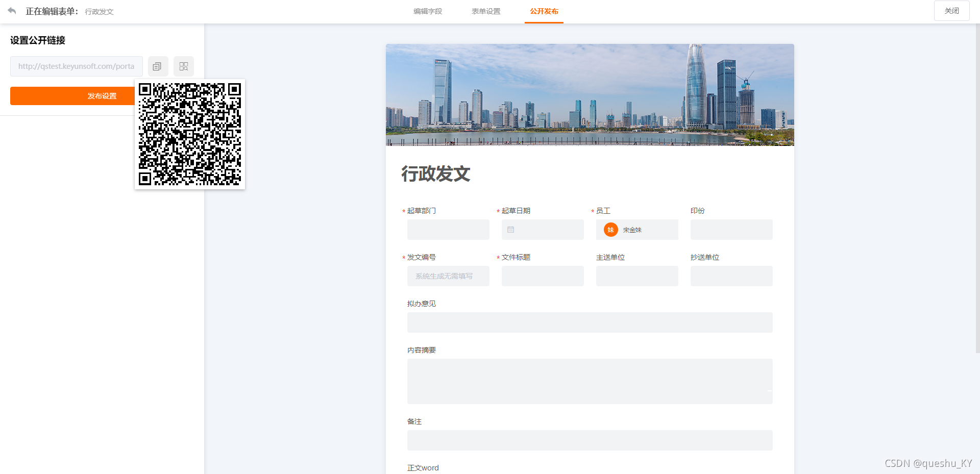This screenshot has width=980, height=474.
Task: Click the 抄送单位 input field
Action: click(731, 276)
